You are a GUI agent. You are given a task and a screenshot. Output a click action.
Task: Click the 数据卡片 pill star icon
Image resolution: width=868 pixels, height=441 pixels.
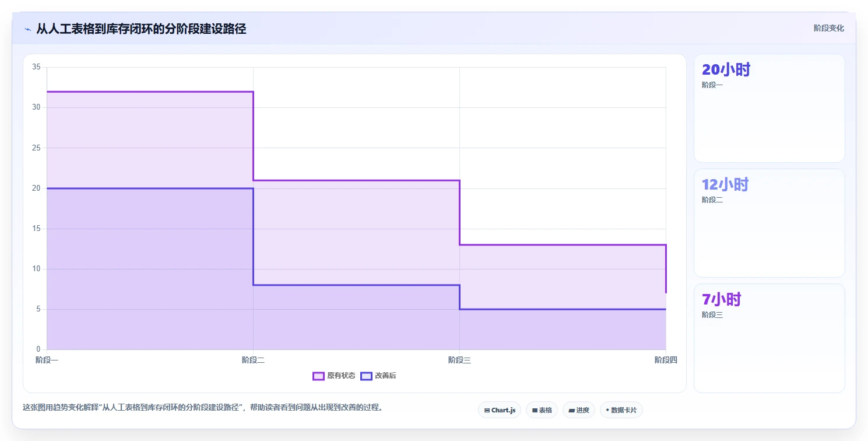pyautogui.click(x=607, y=410)
